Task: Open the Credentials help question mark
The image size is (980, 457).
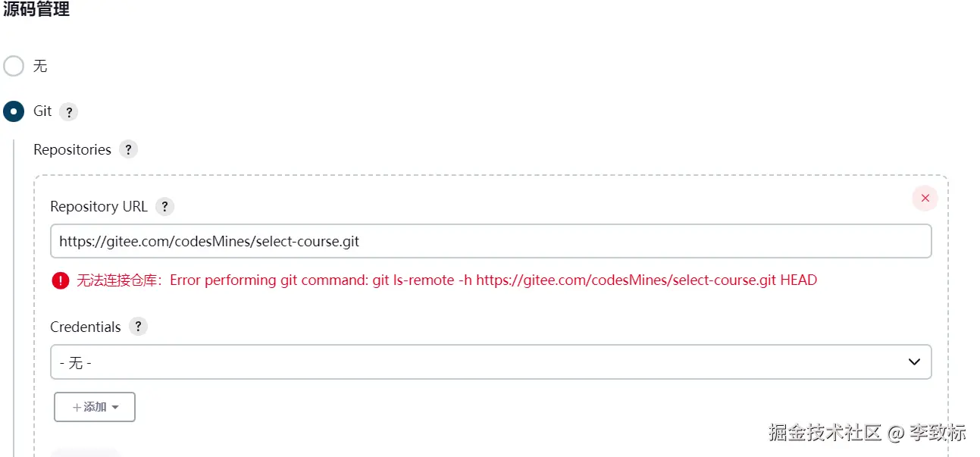Action: pyautogui.click(x=137, y=327)
